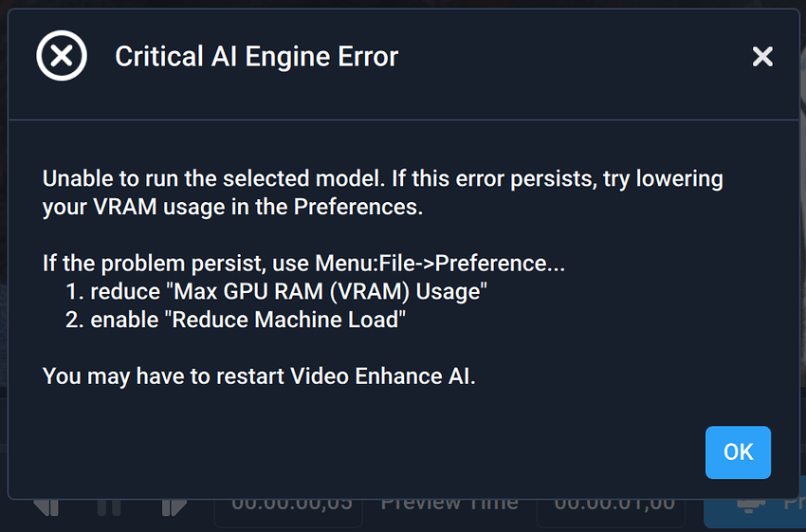Image resolution: width=806 pixels, height=532 pixels.
Task: Close the Critical AI Engine Error dialog
Action: (762, 57)
